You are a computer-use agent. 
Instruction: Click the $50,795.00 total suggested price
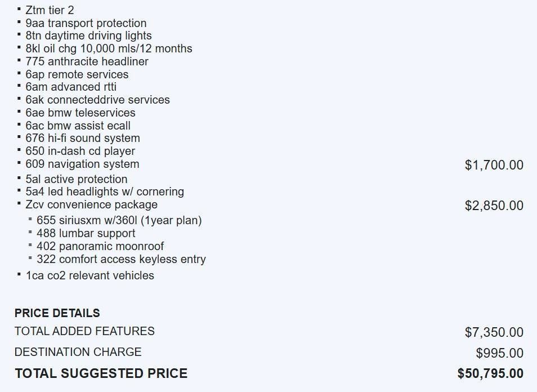(x=490, y=373)
